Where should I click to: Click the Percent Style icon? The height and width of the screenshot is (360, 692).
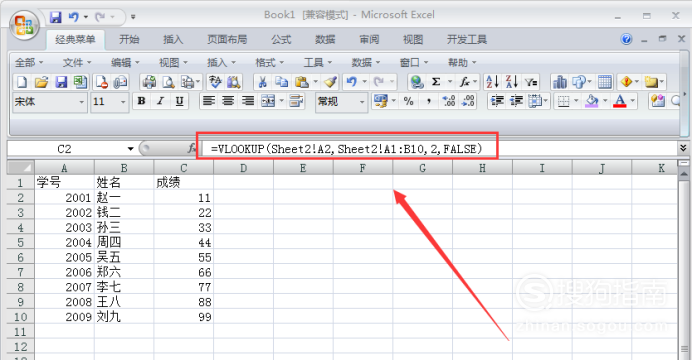point(409,101)
